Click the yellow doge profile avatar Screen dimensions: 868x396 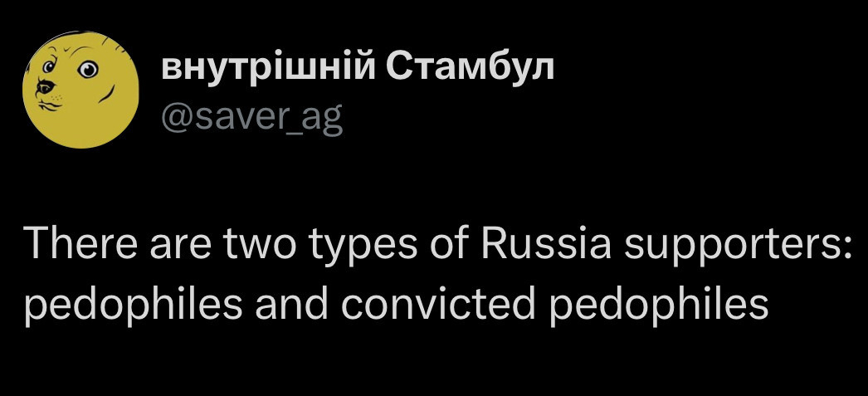tap(80, 90)
